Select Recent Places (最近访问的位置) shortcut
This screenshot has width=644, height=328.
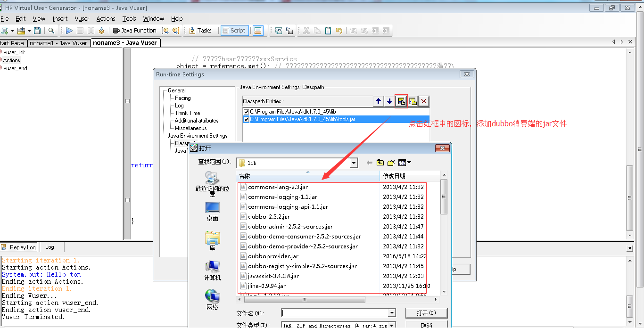click(212, 184)
